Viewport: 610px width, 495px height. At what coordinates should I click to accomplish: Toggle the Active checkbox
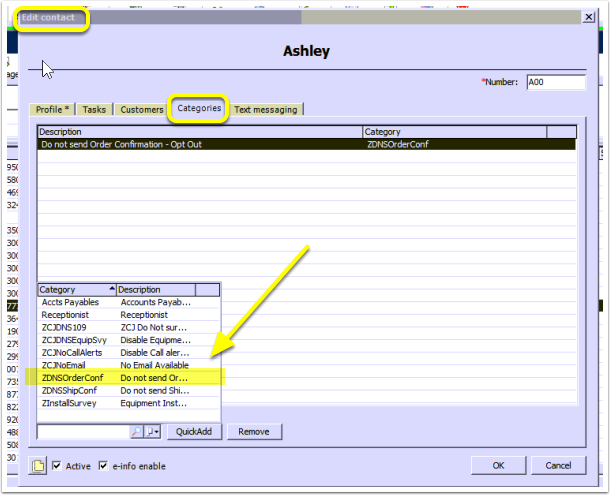[57, 465]
